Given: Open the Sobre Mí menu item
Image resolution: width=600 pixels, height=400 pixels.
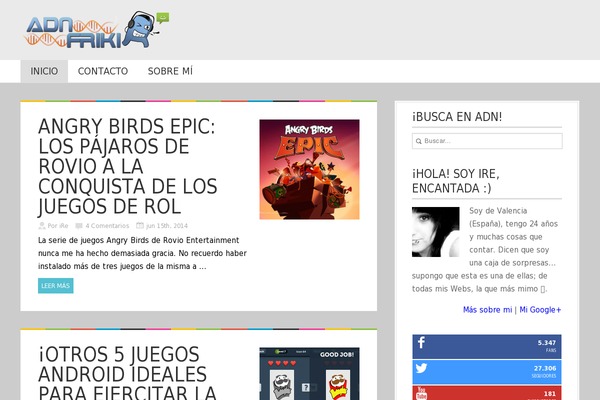Looking at the screenshot, I should [x=170, y=71].
